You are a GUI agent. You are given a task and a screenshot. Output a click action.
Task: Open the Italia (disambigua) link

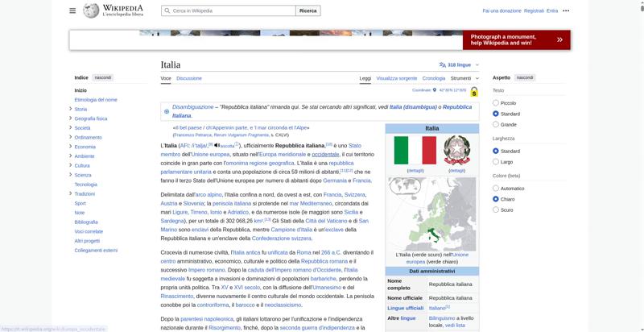[x=413, y=107]
